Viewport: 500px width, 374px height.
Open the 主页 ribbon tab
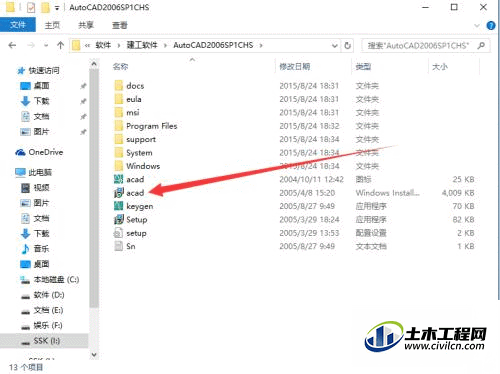(x=52, y=25)
